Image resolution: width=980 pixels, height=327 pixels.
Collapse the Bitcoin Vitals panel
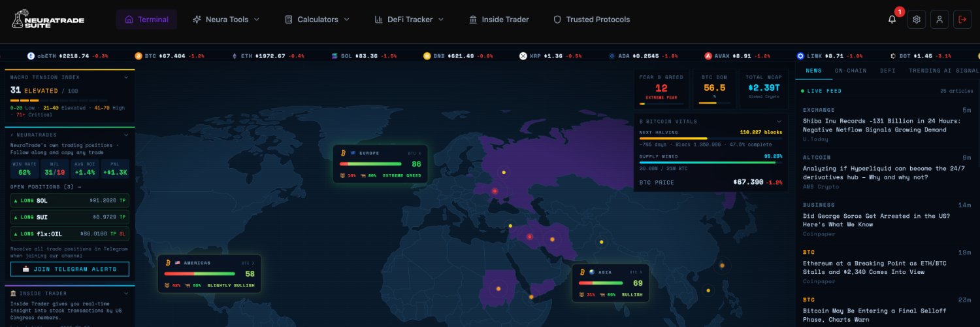[779, 122]
